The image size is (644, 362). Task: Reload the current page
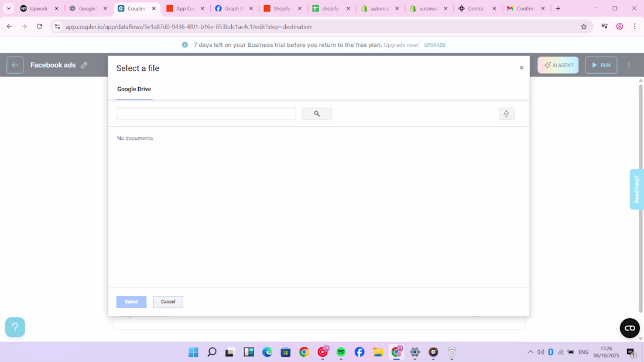tap(39, 26)
